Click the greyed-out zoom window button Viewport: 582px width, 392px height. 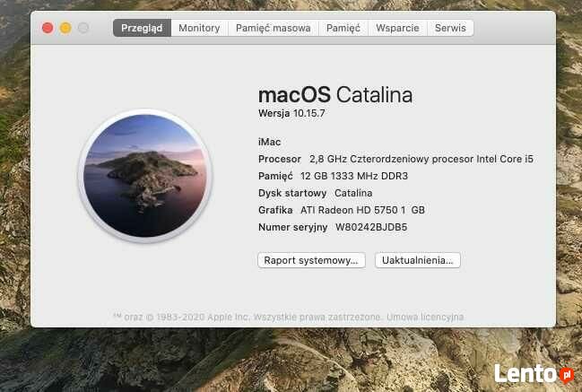coord(83,28)
